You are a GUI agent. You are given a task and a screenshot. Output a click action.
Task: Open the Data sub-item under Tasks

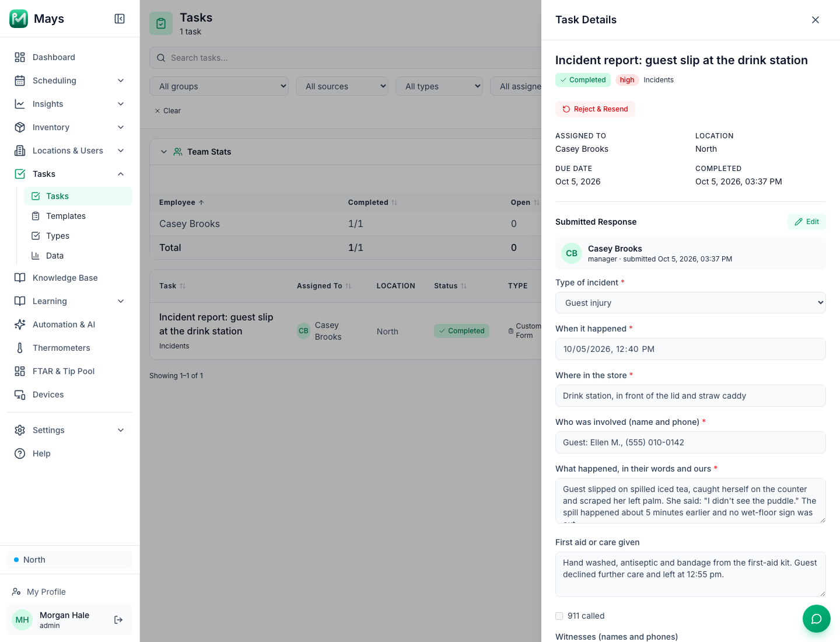click(x=78, y=256)
